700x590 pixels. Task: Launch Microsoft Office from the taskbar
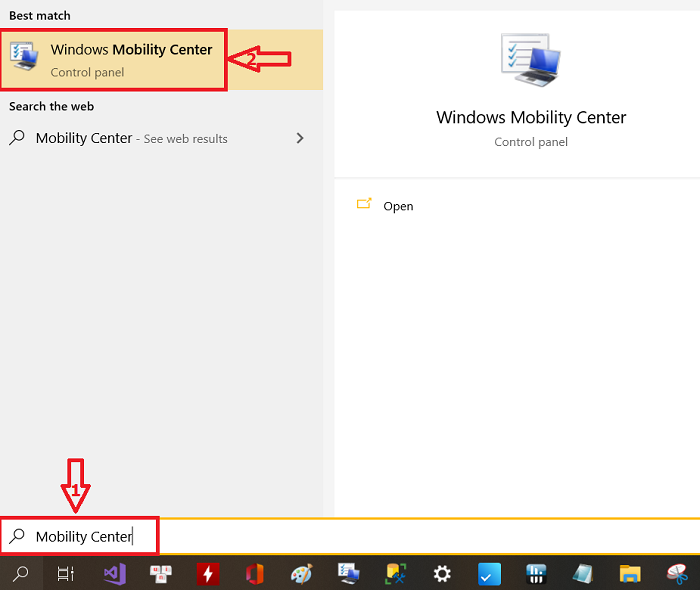click(255, 574)
